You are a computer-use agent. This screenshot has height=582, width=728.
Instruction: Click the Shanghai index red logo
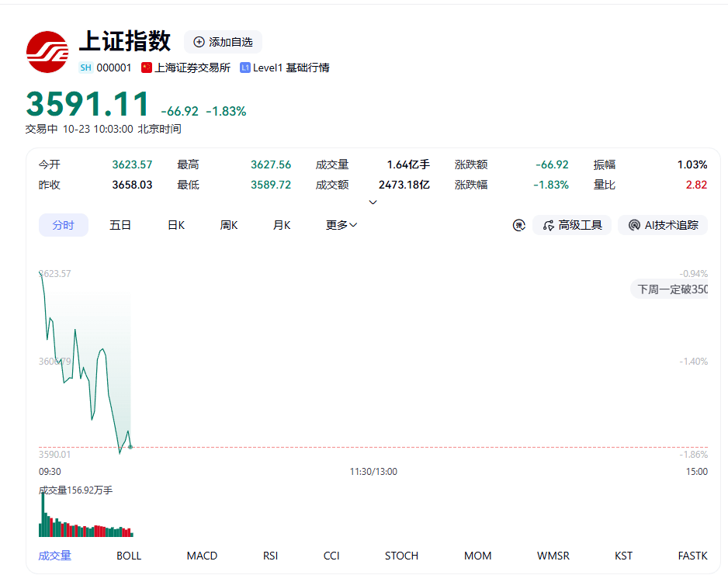click(47, 52)
